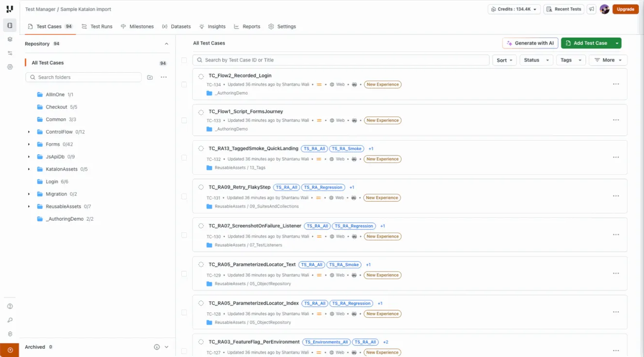Open the Insights tab
Image resolution: width=644 pixels, height=357 pixels.
tap(212, 26)
